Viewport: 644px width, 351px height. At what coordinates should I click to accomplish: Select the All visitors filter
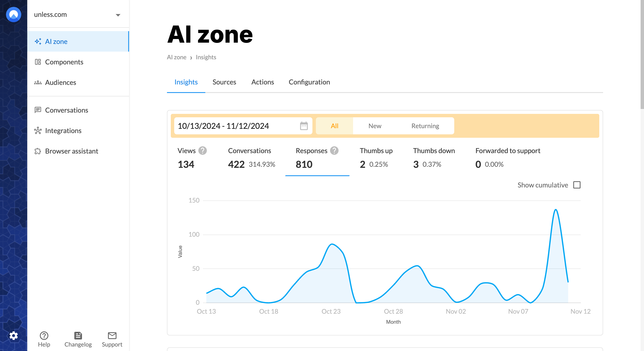(x=334, y=126)
